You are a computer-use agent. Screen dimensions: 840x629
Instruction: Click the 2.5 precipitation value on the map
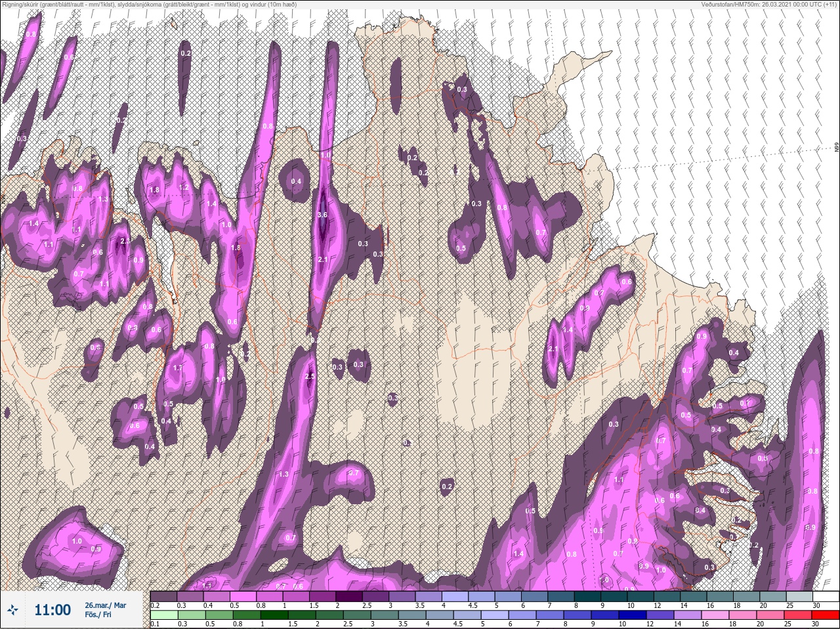click(x=310, y=377)
